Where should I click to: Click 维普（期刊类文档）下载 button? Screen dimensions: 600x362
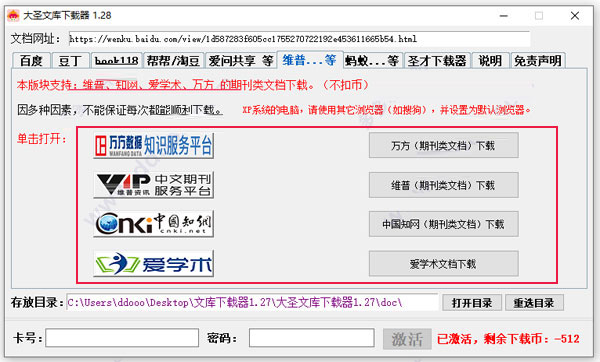click(443, 185)
